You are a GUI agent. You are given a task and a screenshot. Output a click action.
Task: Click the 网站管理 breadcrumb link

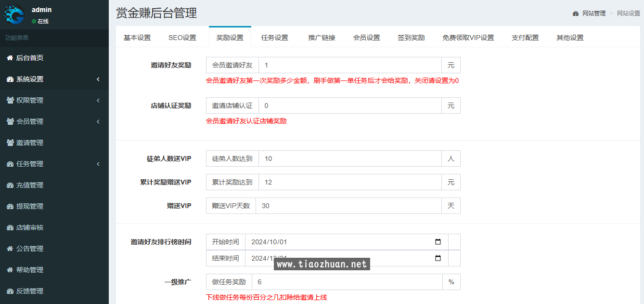click(x=593, y=13)
